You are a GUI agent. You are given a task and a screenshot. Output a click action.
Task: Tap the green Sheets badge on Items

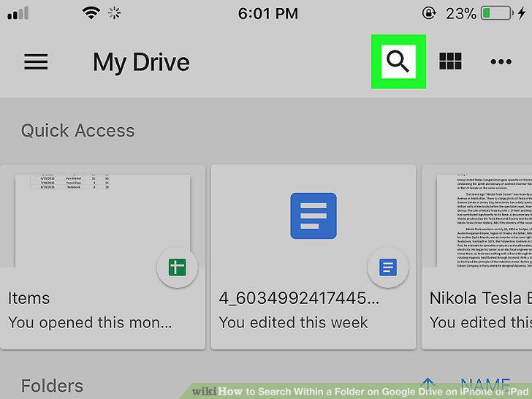(177, 267)
